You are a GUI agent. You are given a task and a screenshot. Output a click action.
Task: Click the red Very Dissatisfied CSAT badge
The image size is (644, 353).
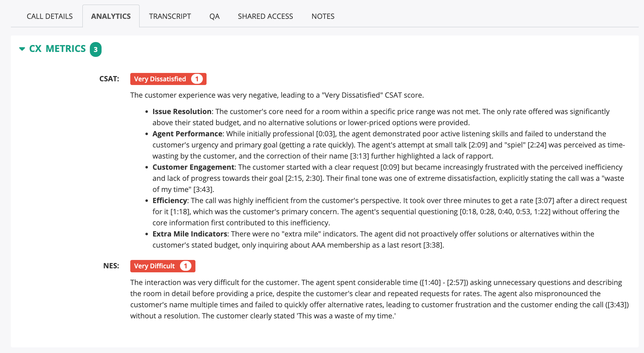pos(160,79)
